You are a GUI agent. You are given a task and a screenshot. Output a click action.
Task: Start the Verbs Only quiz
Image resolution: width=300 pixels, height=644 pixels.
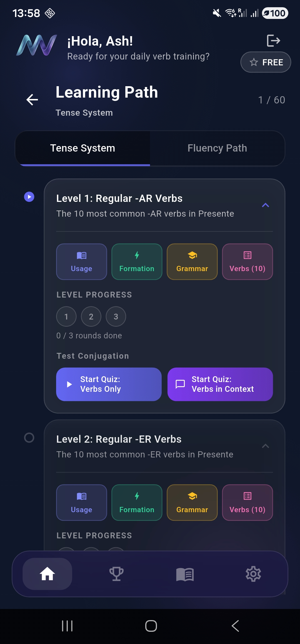(x=109, y=384)
